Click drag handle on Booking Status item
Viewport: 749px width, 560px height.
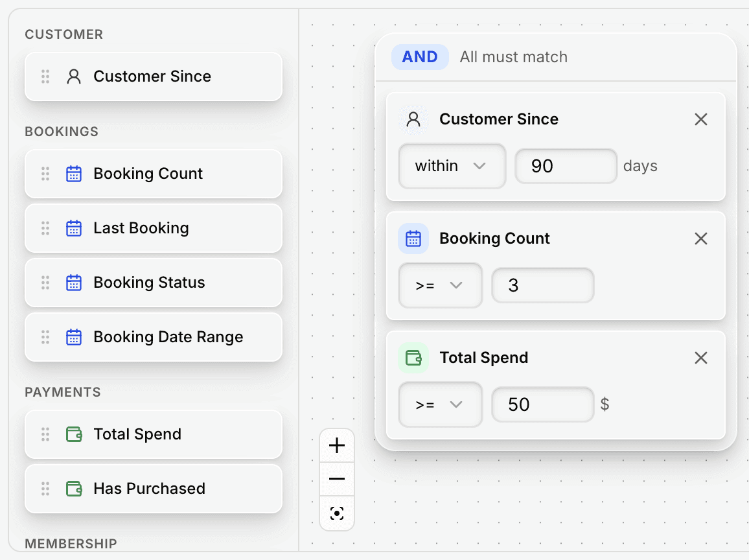[45, 283]
